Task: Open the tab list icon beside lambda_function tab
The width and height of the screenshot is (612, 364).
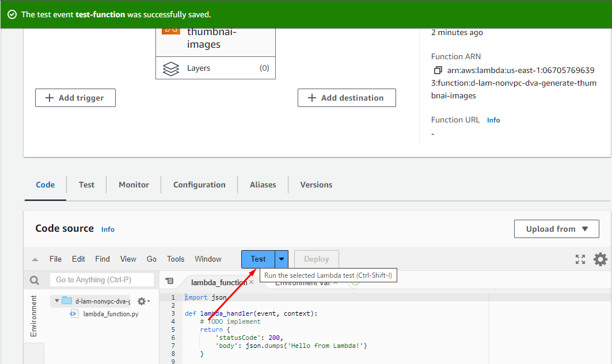Action: point(169,281)
